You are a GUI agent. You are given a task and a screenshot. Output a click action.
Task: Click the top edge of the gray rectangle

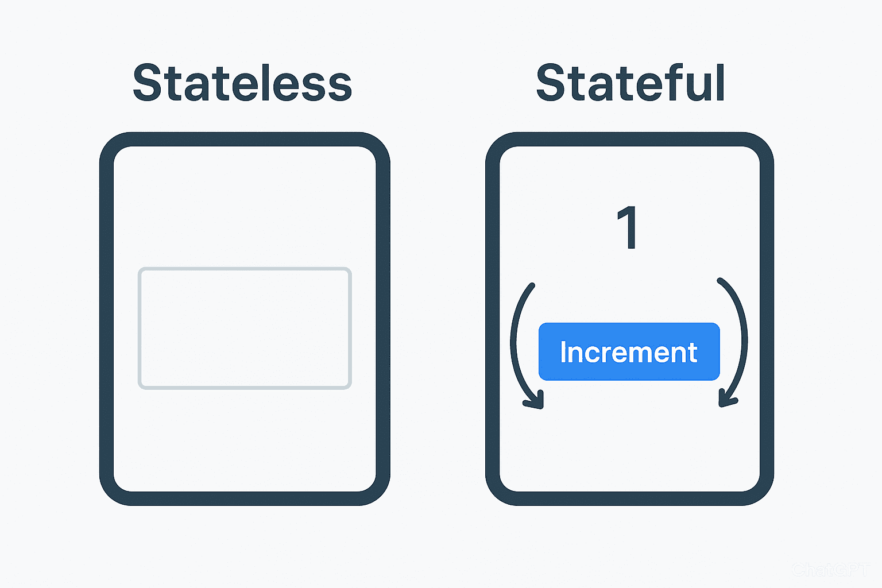coord(245,269)
